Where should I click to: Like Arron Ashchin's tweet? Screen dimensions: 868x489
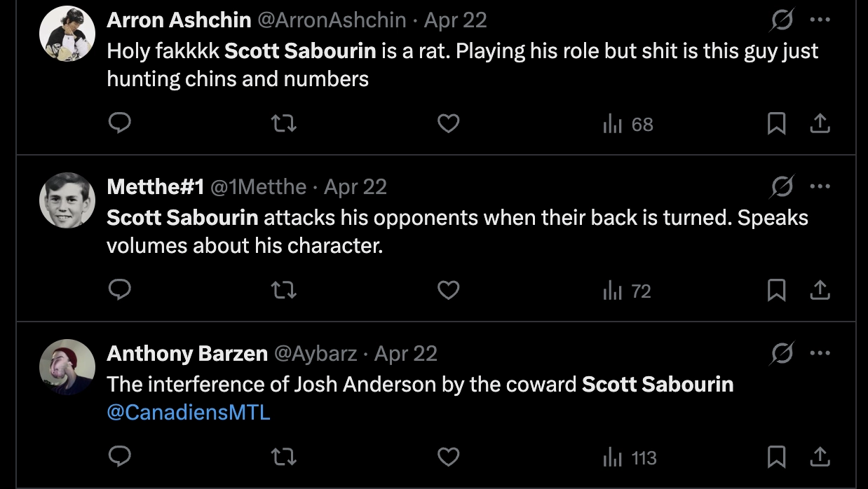[x=448, y=124]
